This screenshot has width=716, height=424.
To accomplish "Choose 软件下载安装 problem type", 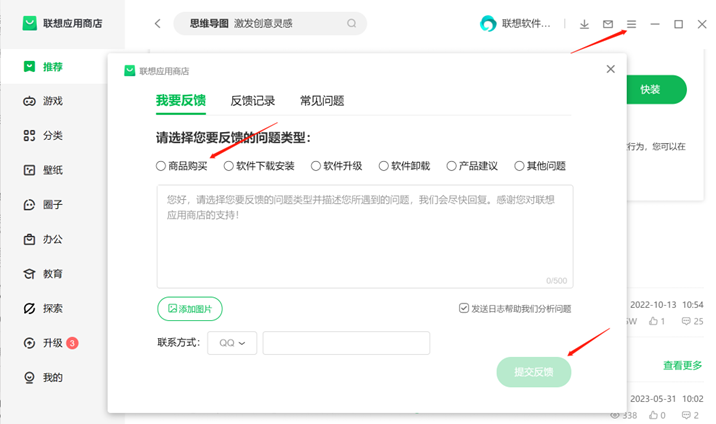I will (x=229, y=166).
